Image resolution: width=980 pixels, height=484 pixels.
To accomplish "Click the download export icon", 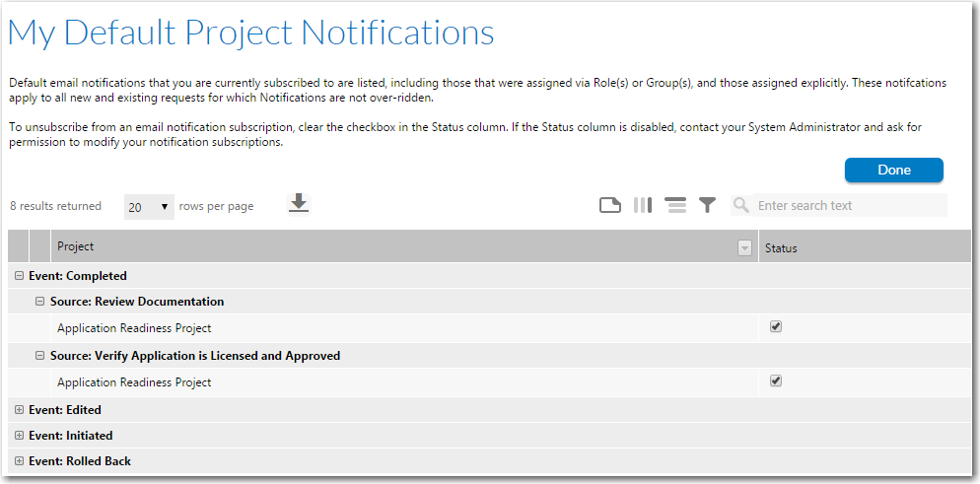I will (299, 204).
